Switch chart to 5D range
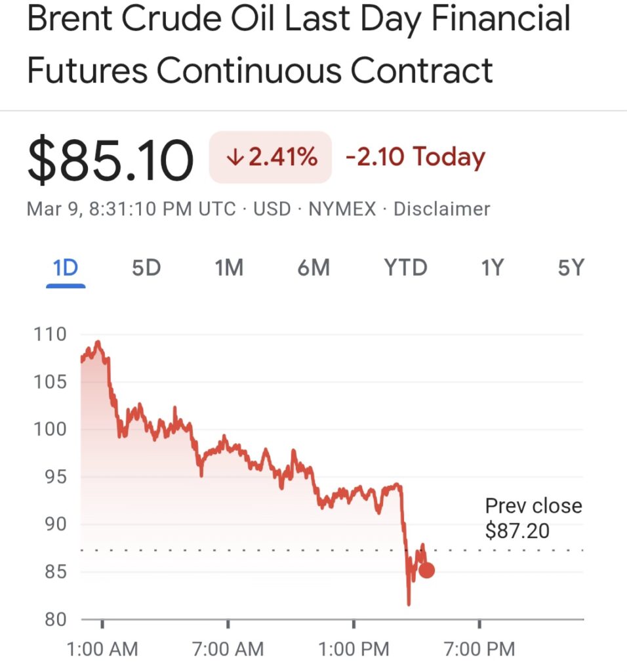The image size is (627, 672). pyautogui.click(x=146, y=268)
